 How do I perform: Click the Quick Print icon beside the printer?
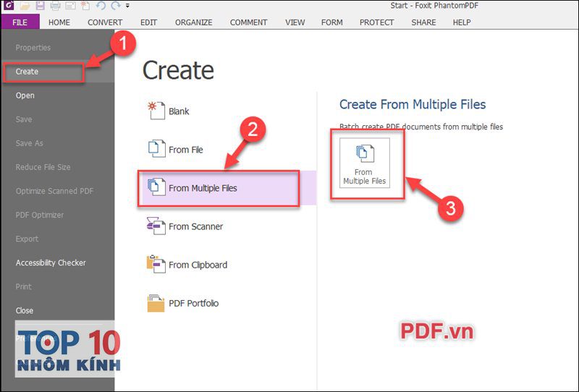pos(70,6)
